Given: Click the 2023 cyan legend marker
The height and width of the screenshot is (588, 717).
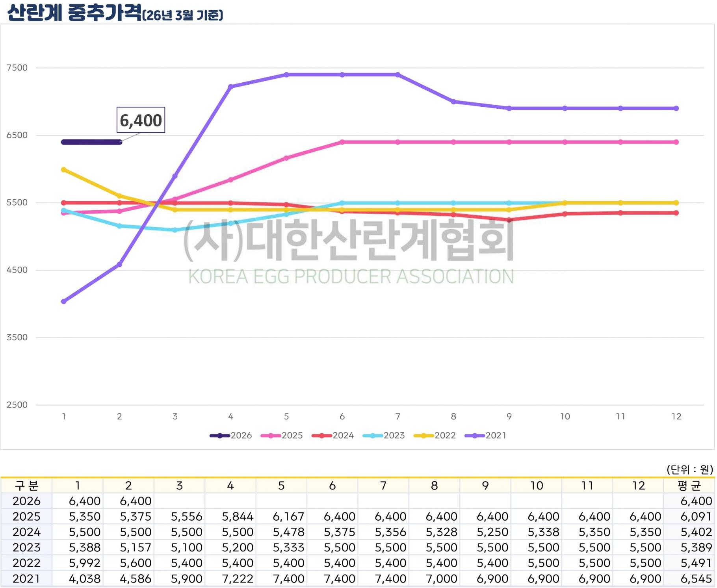Looking at the screenshot, I should tap(373, 436).
